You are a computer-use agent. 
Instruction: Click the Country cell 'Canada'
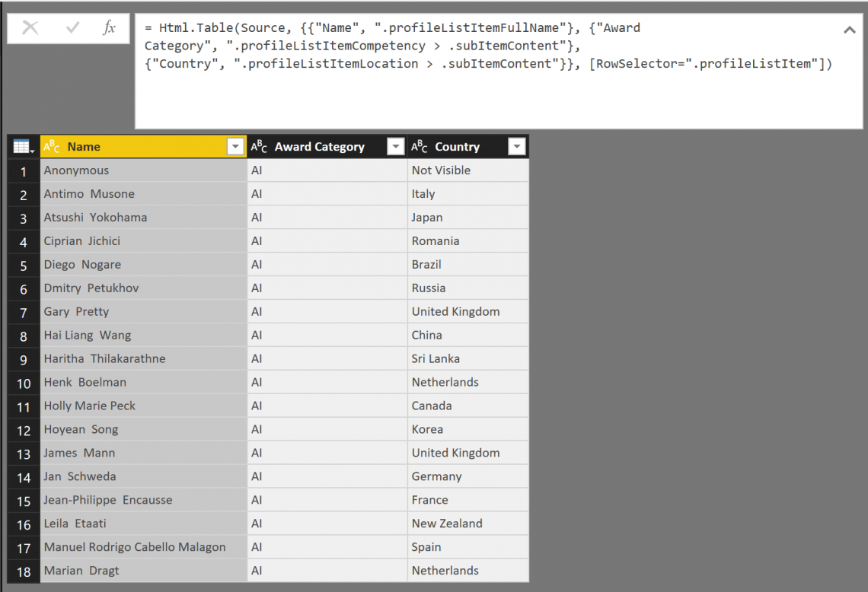coord(468,406)
